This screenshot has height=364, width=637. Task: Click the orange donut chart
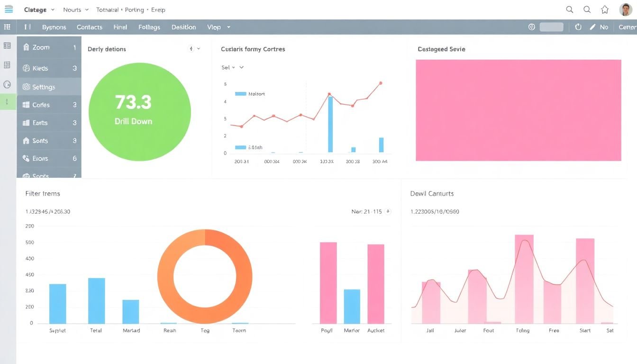[205, 276]
